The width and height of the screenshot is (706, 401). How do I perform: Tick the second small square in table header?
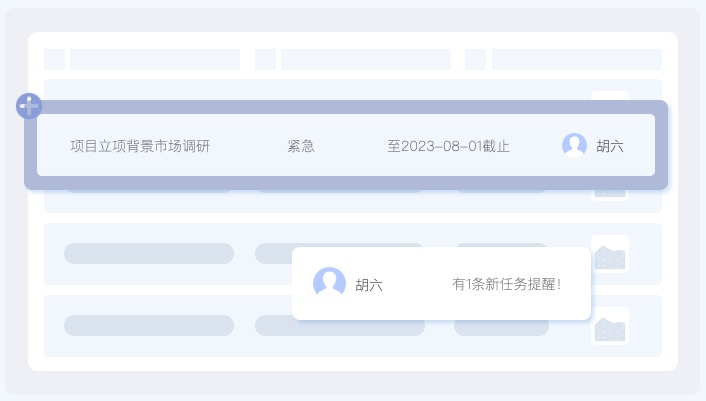click(265, 59)
